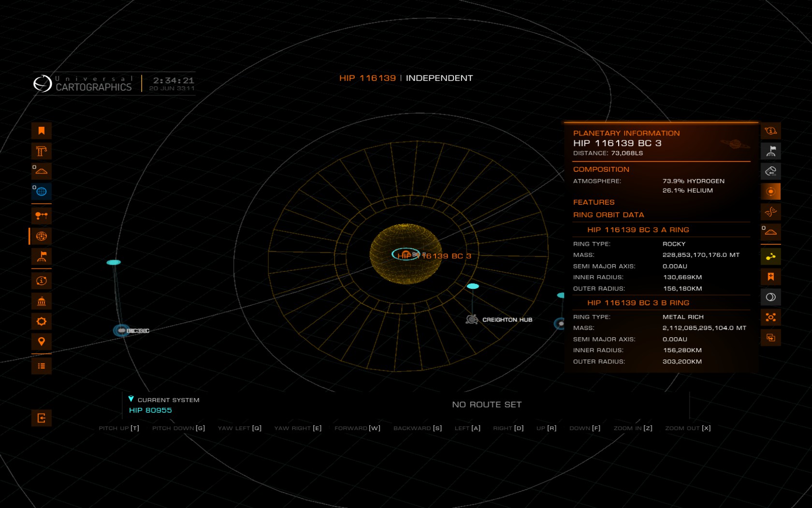Click the UP [R] control hint
This screenshot has height=508, width=812.
click(x=547, y=428)
